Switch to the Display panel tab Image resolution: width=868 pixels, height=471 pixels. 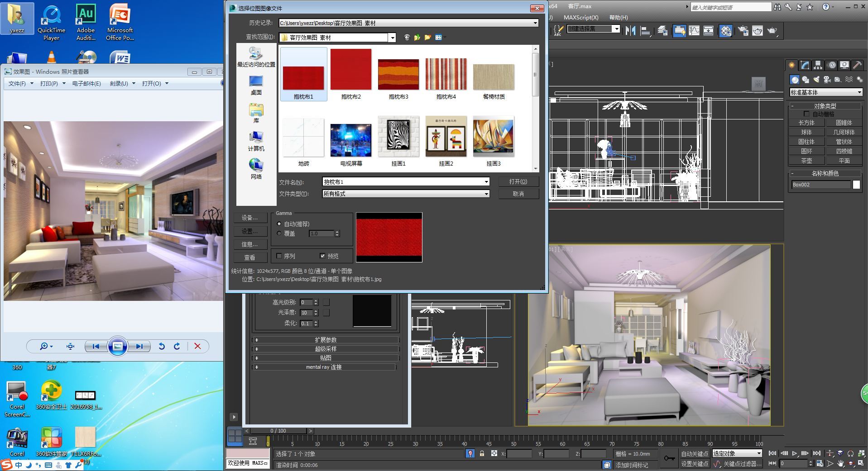[x=844, y=65]
